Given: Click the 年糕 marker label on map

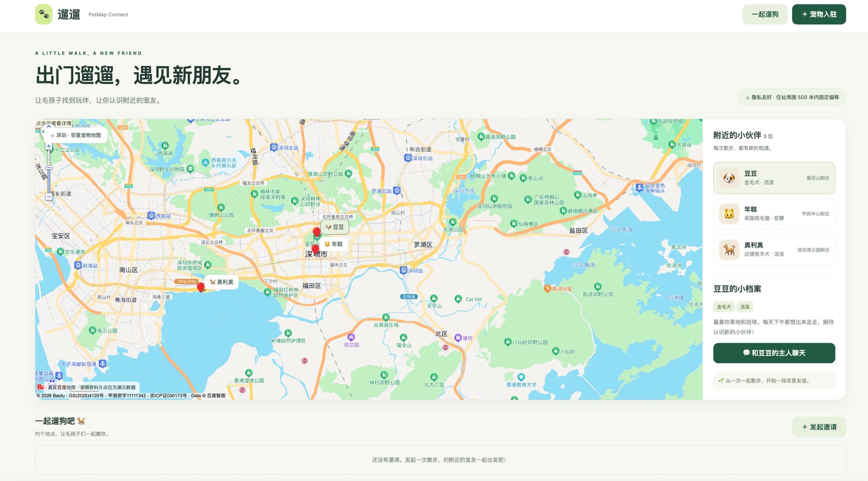Looking at the screenshot, I should (x=334, y=244).
